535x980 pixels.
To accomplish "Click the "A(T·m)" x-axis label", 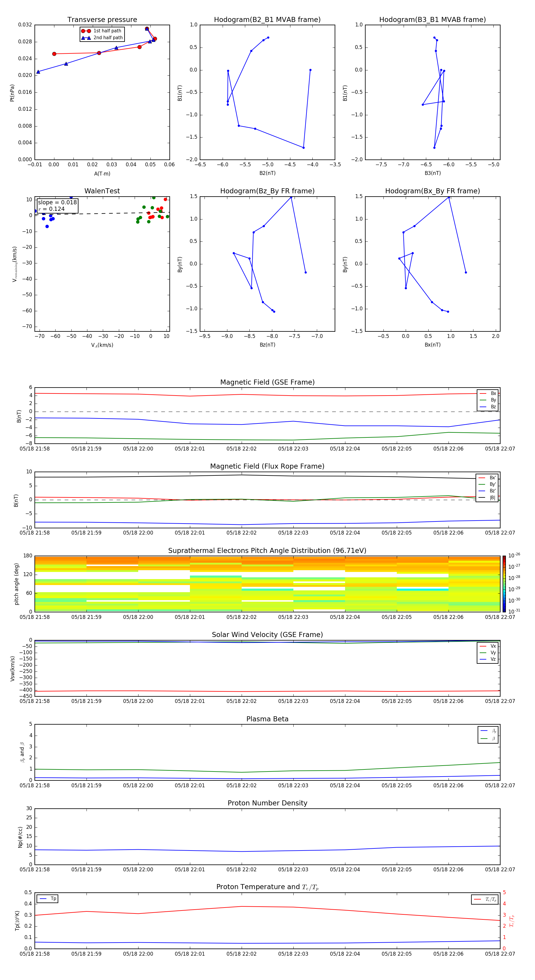I will [102, 174].
